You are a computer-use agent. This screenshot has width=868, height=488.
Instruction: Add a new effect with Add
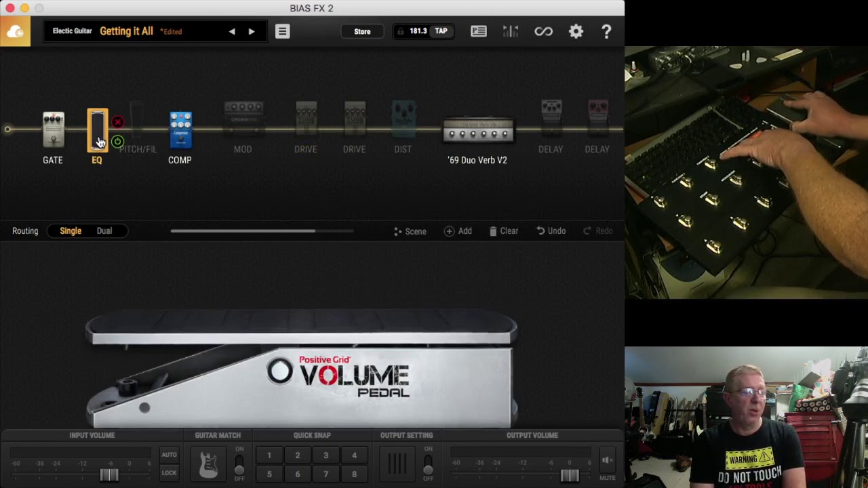(458, 231)
